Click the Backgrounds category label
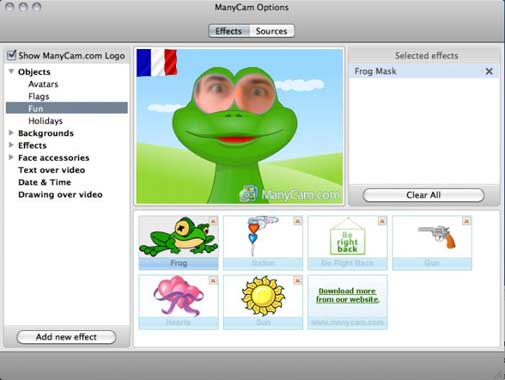The height and width of the screenshot is (380, 505). tap(46, 133)
